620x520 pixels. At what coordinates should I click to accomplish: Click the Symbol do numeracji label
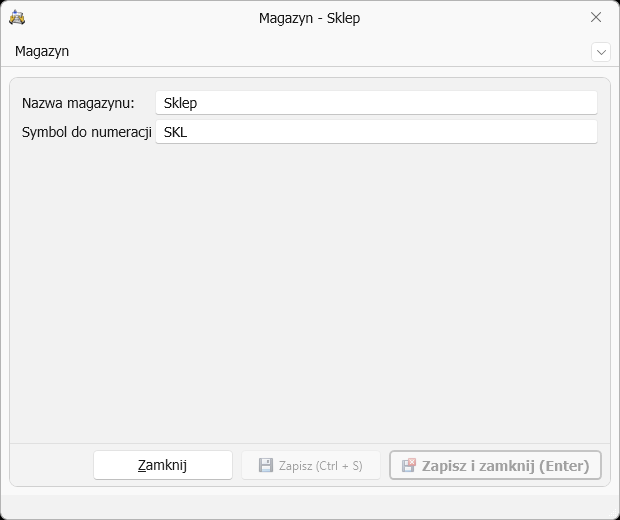[87, 132]
